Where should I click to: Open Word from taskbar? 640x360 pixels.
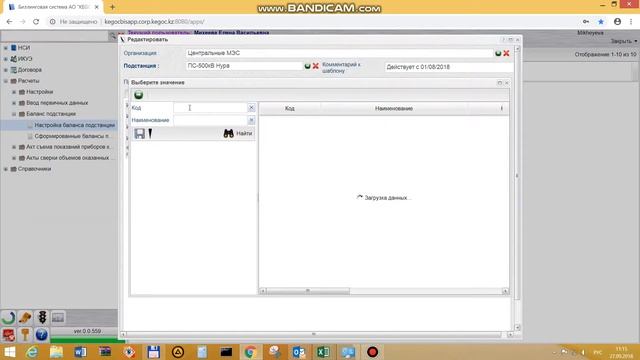[80, 352]
